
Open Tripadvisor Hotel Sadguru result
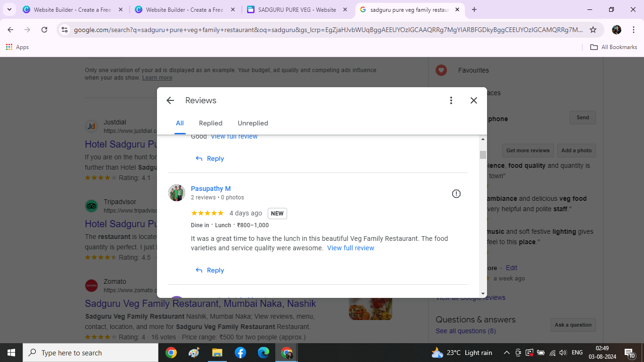(121, 224)
